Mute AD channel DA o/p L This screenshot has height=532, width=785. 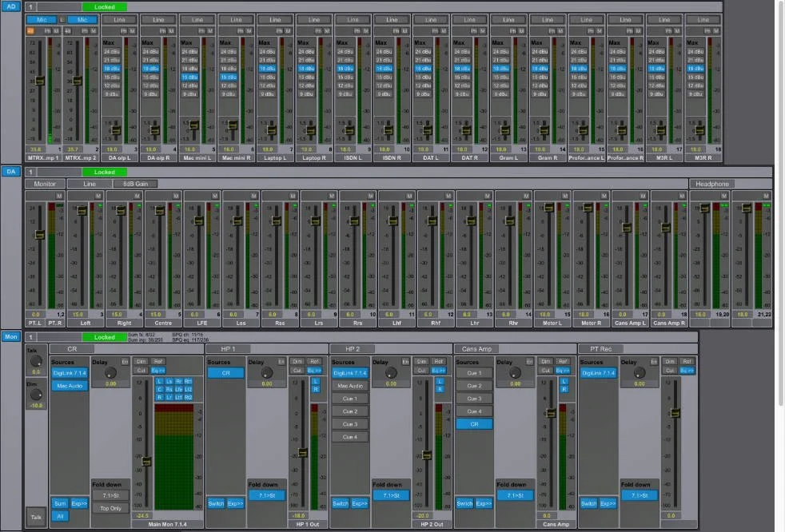pyautogui.click(x=133, y=31)
